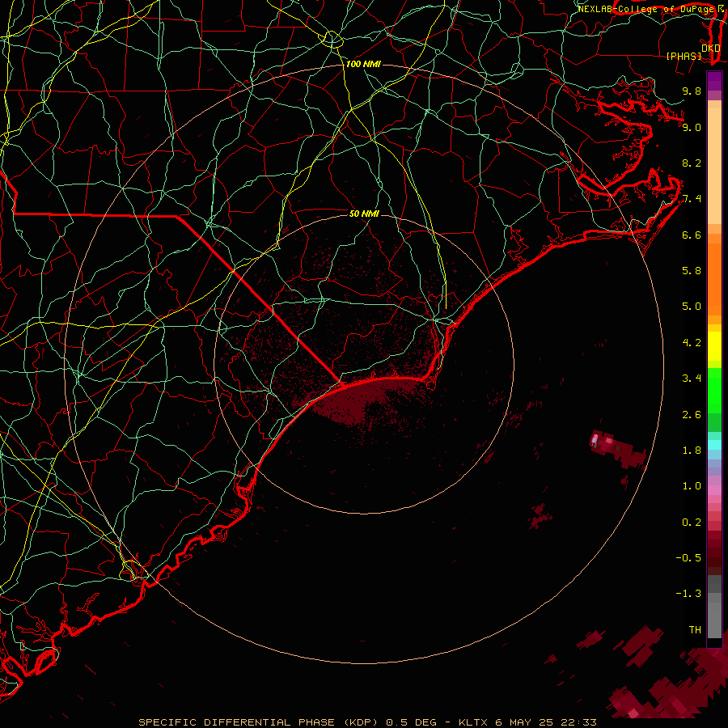Pick the pink band of the color bar
Viewport: 728px width, 728px height.
[x=714, y=490]
